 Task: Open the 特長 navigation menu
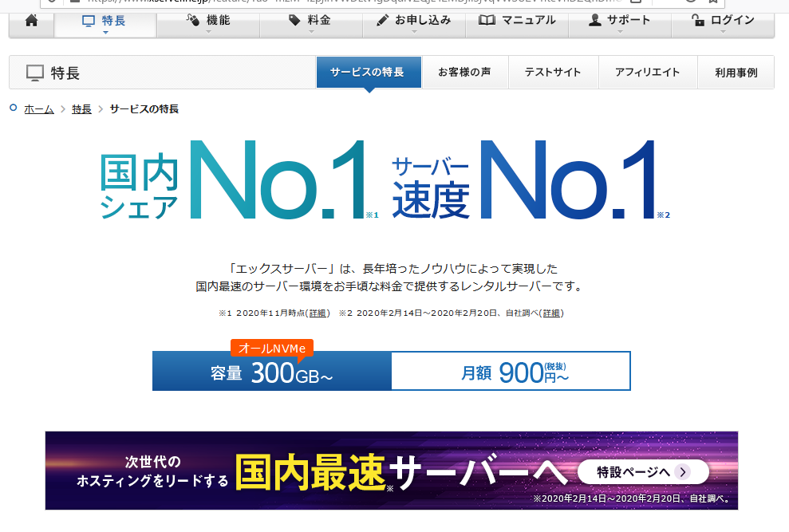tap(105, 25)
